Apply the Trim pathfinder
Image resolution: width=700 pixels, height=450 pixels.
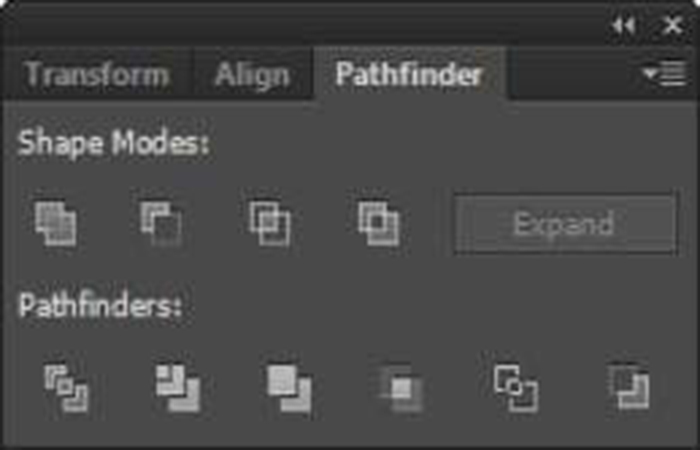(x=178, y=388)
